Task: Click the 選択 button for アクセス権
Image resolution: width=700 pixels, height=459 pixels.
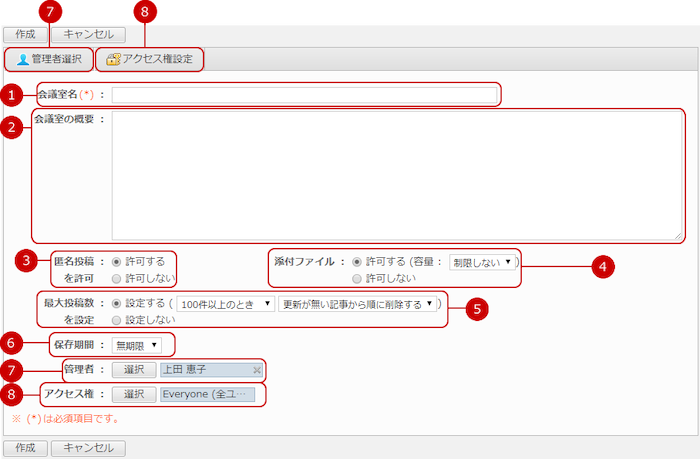Action: (x=133, y=394)
